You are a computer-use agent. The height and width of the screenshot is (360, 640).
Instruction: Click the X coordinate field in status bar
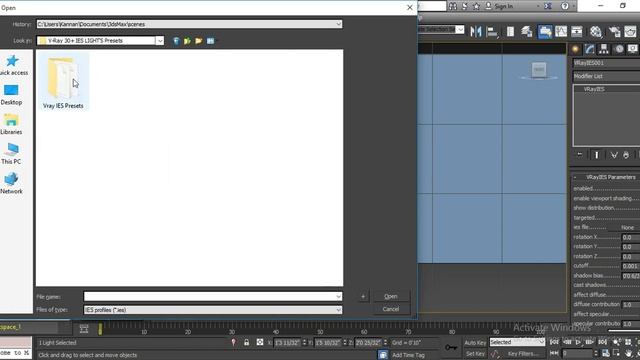(287, 343)
